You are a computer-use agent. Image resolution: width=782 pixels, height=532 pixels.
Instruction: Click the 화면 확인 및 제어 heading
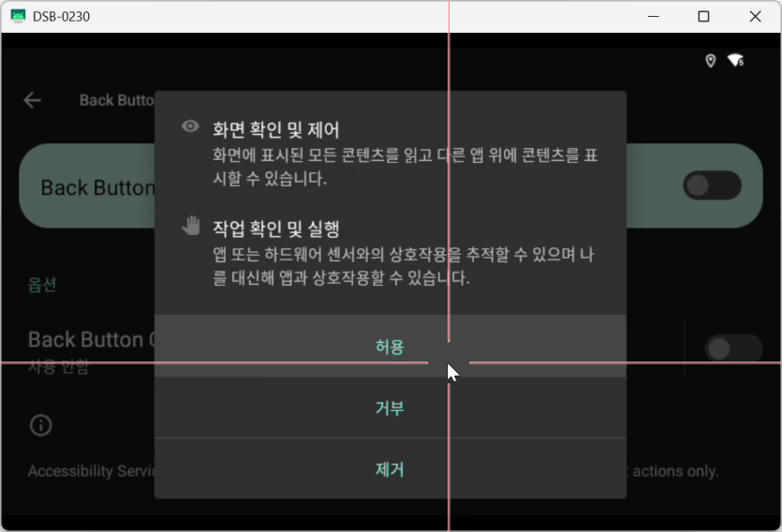275,129
